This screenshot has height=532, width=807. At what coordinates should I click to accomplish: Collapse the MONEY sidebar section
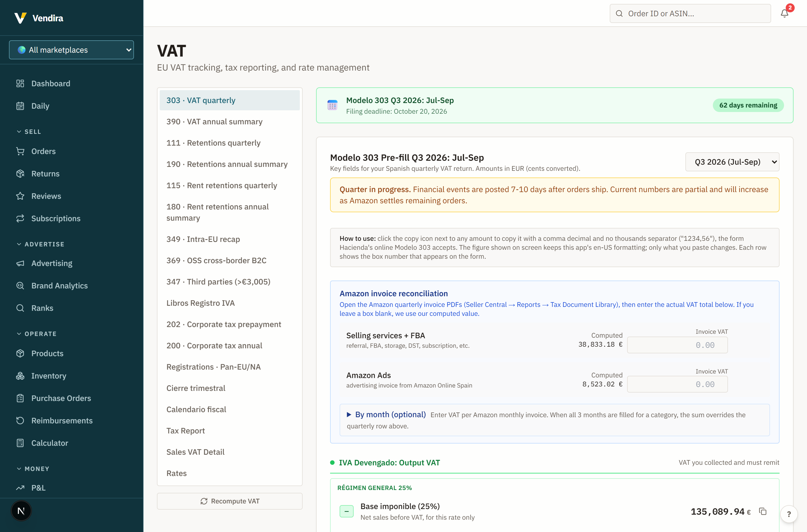point(33,469)
